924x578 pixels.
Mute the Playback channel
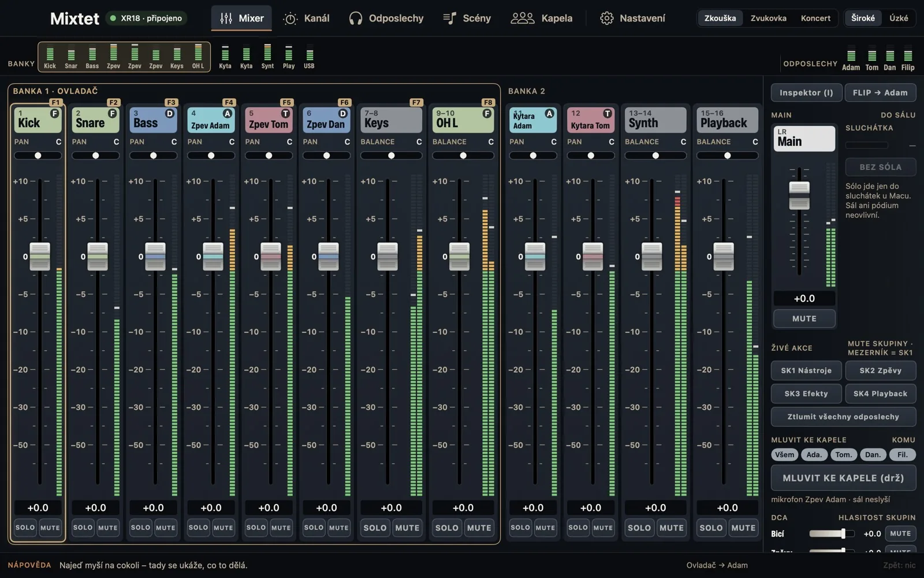coord(743,528)
